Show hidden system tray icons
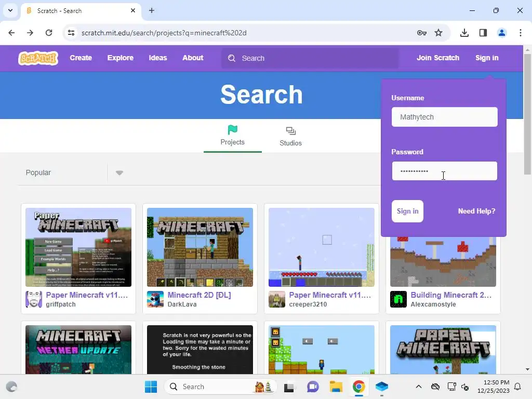 click(x=419, y=387)
